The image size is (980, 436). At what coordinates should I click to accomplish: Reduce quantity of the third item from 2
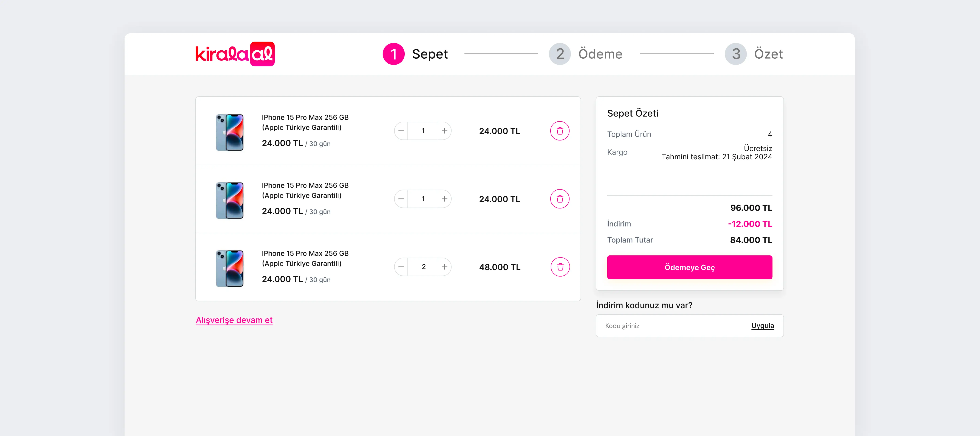click(401, 267)
